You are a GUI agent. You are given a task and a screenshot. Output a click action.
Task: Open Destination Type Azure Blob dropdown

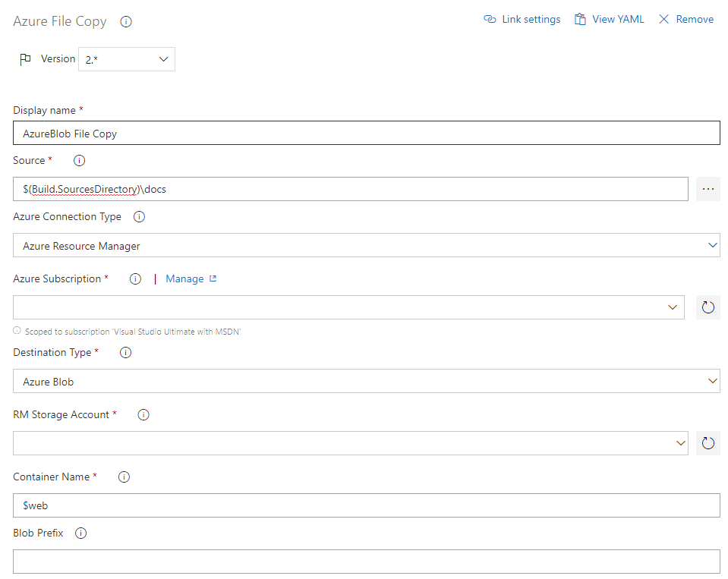coord(367,382)
